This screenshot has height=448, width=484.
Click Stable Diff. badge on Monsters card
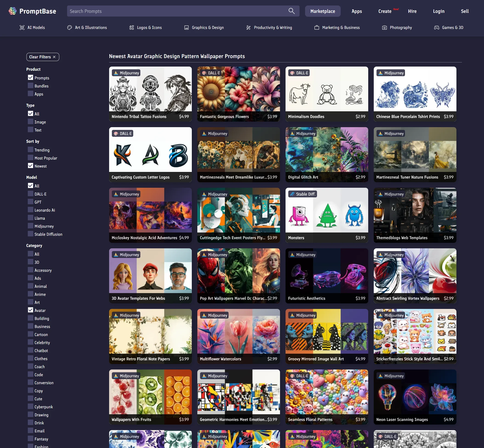point(303,194)
